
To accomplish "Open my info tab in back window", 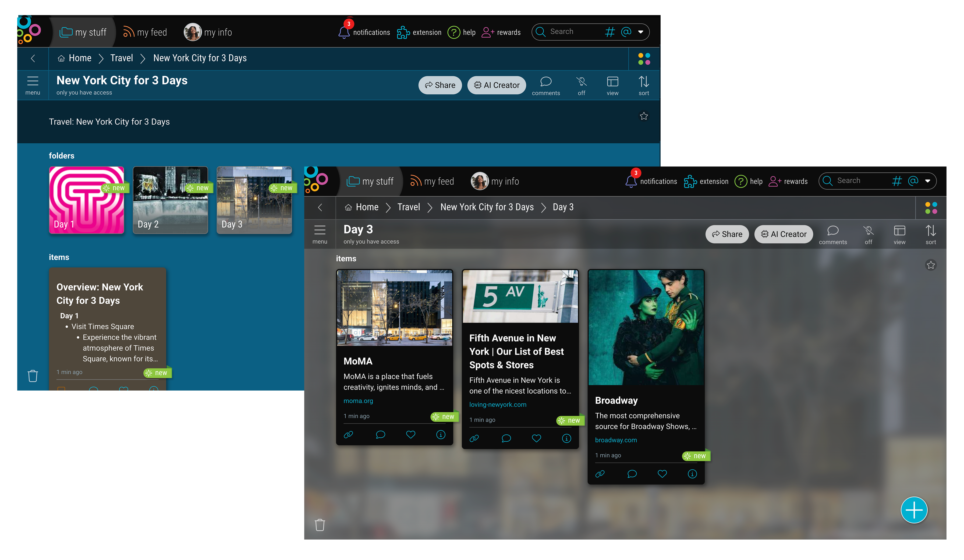I will coord(207,33).
